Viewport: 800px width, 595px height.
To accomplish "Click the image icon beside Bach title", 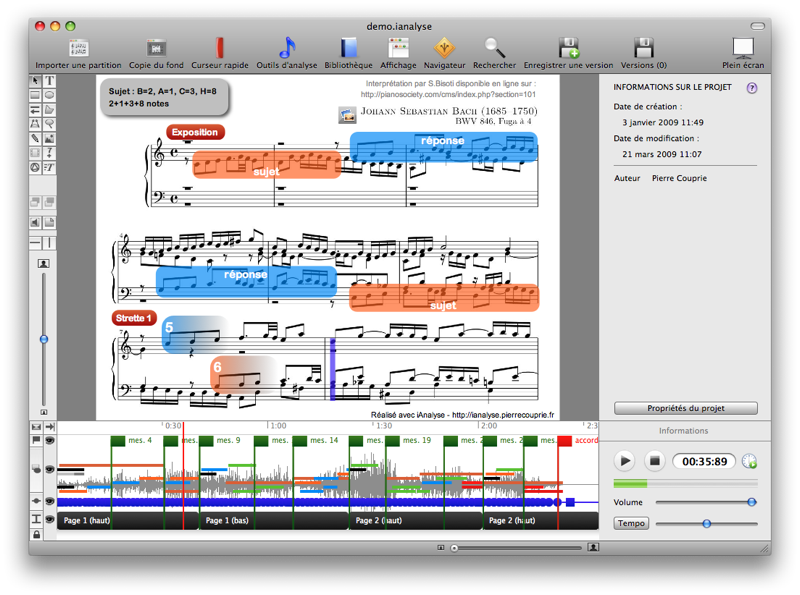I will pyautogui.click(x=347, y=115).
